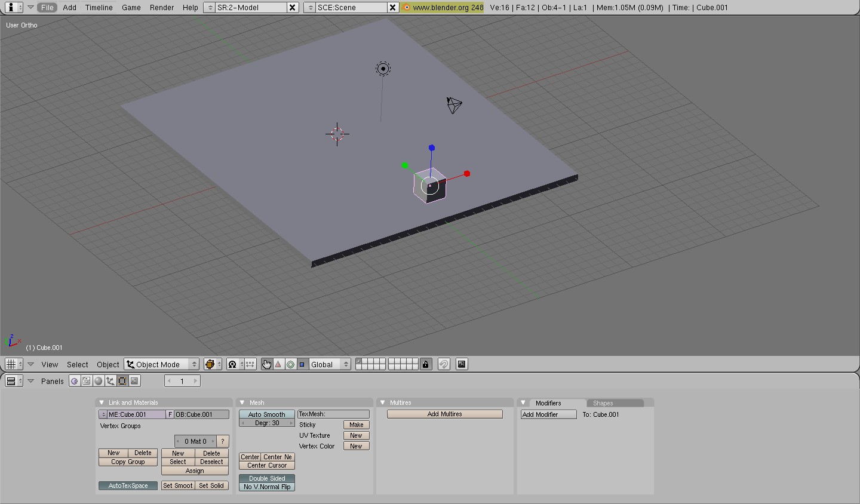
Task: Click the Degr: 30 number field
Action: [267, 423]
